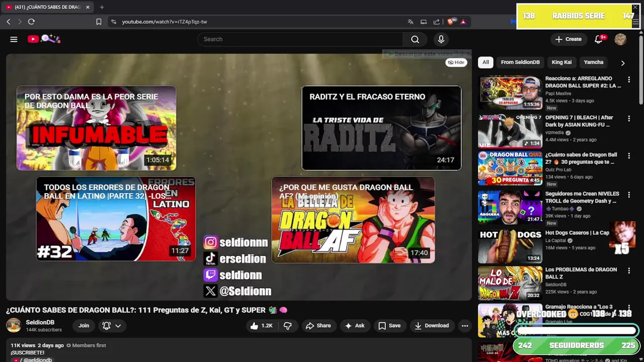Open the SeldionDB channel avatar
Screen dimensions: 644x362
pyautogui.click(x=14, y=325)
